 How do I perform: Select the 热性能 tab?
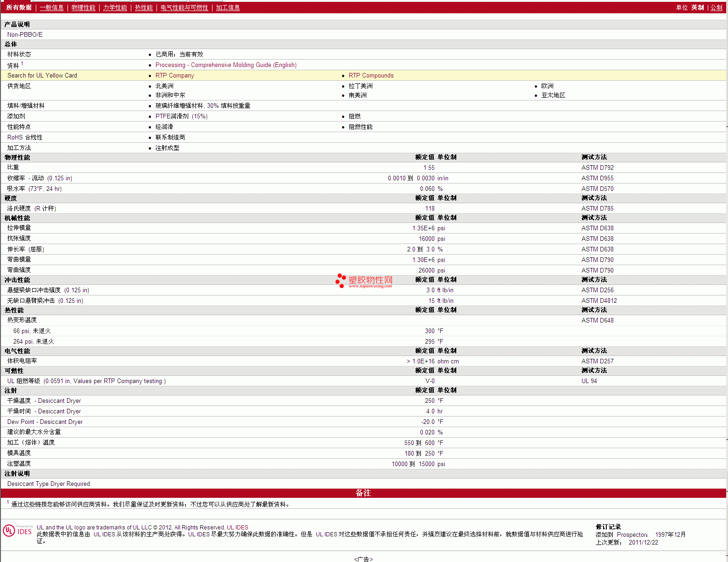coord(144,8)
